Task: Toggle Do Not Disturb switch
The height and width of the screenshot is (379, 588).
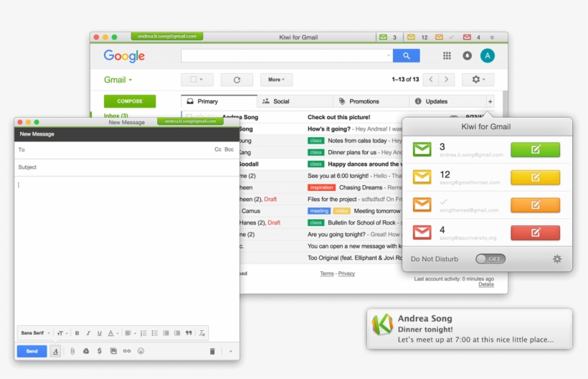Action: [490, 259]
